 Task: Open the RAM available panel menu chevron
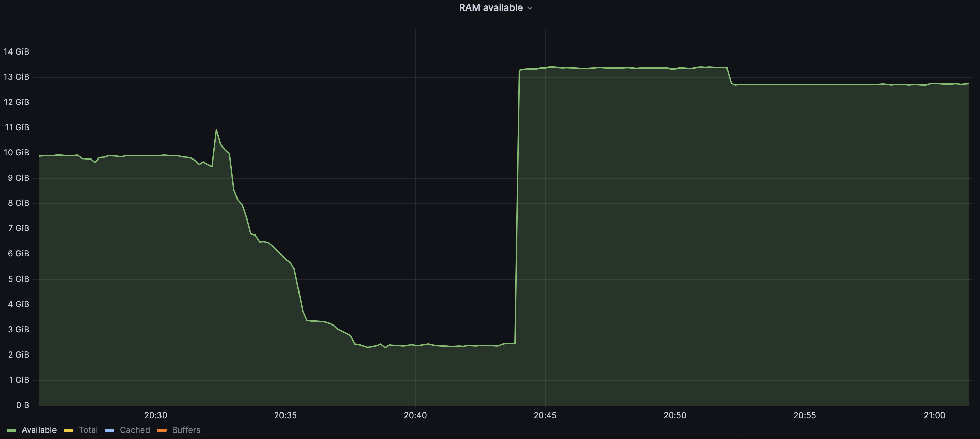530,9
